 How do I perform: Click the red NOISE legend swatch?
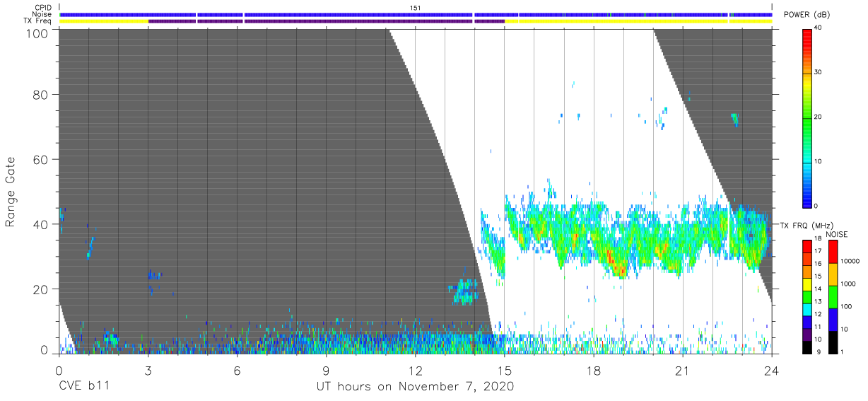click(x=833, y=252)
